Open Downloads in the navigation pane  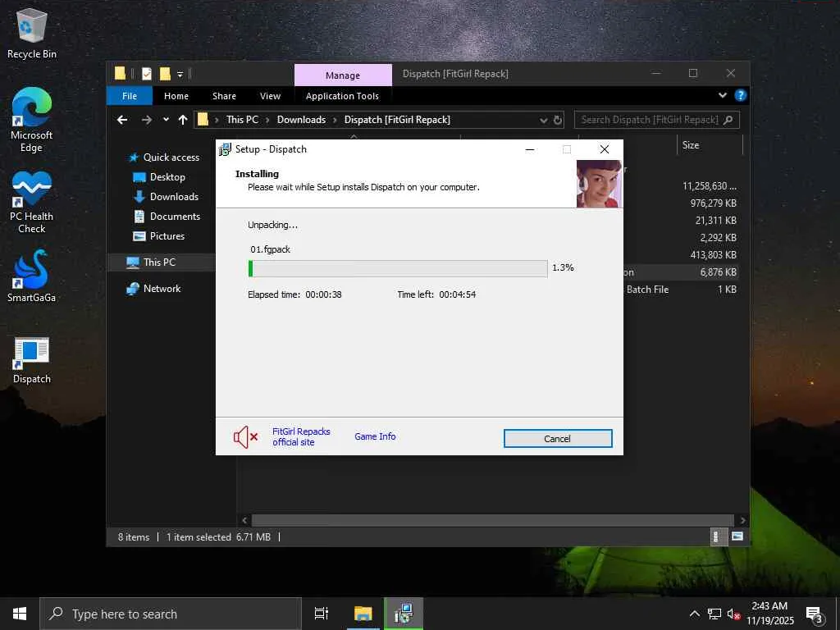tap(166, 197)
